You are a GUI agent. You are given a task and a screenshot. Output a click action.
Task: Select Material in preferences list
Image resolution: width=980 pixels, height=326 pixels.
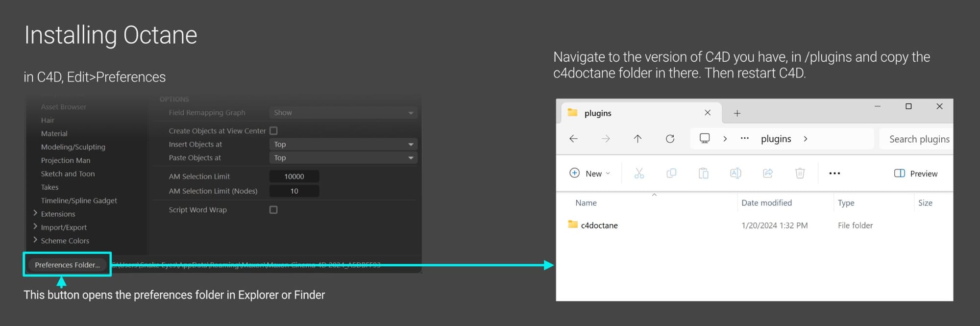[x=54, y=133]
